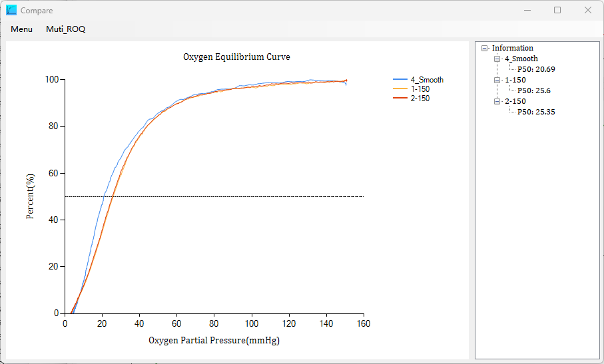Click the 80 tick on the X axis
The width and height of the screenshot is (604, 364).
[214, 323]
